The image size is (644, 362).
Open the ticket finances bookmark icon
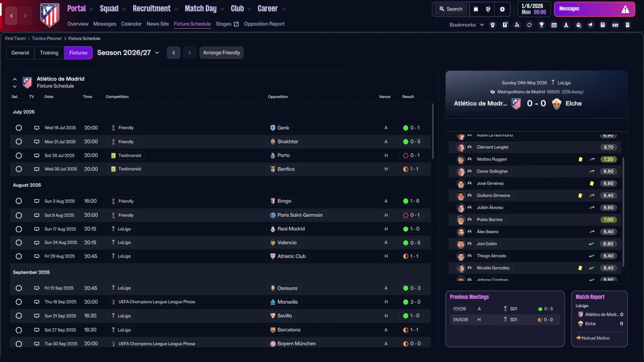(x=615, y=25)
